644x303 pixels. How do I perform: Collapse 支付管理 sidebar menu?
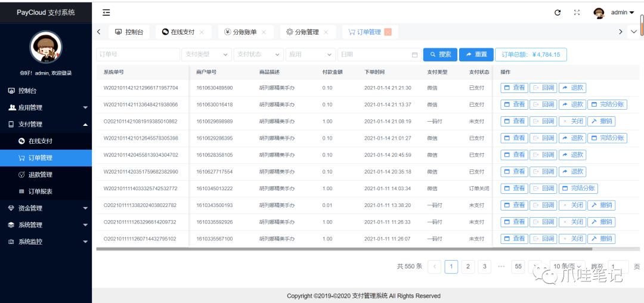pyautogui.click(x=46, y=125)
